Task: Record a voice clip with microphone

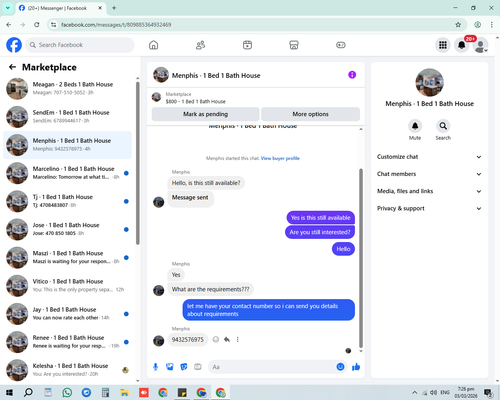Action: (155, 367)
